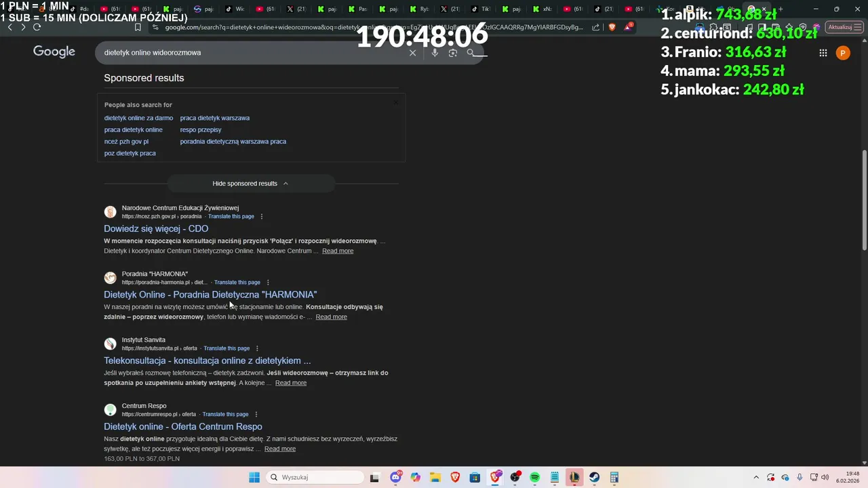This screenshot has height=488, width=868.
Task: Translate the Narodowe Centrum result page
Action: pyautogui.click(x=231, y=217)
